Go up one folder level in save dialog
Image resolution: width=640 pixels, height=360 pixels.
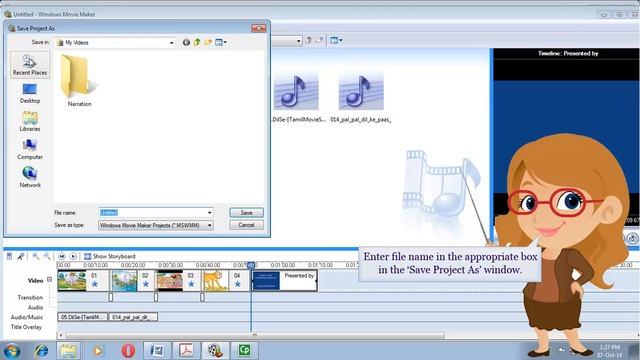pos(197,42)
